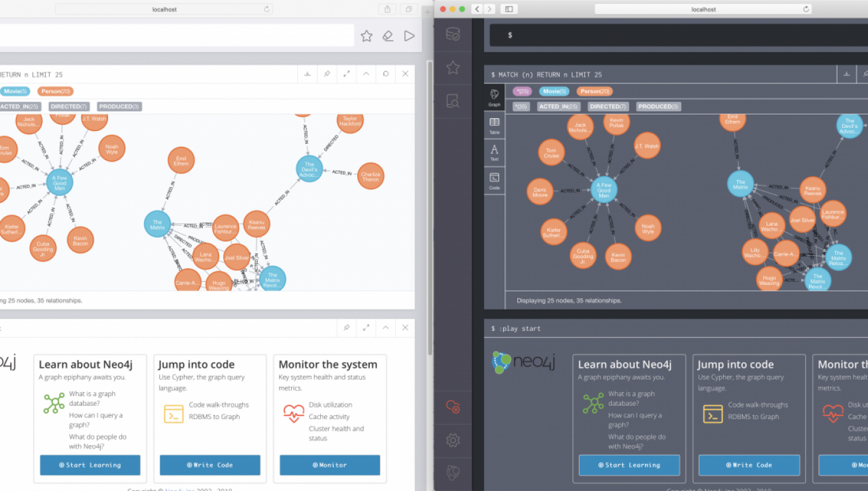Click Write Code in the dark-theme window

pos(749,465)
